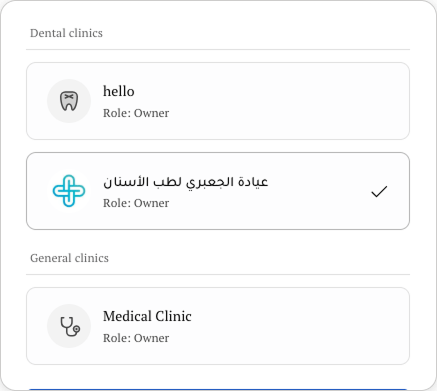Select the Medical Clinic general clinic card
Screen dimensions: 437x391
(x=218, y=326)
